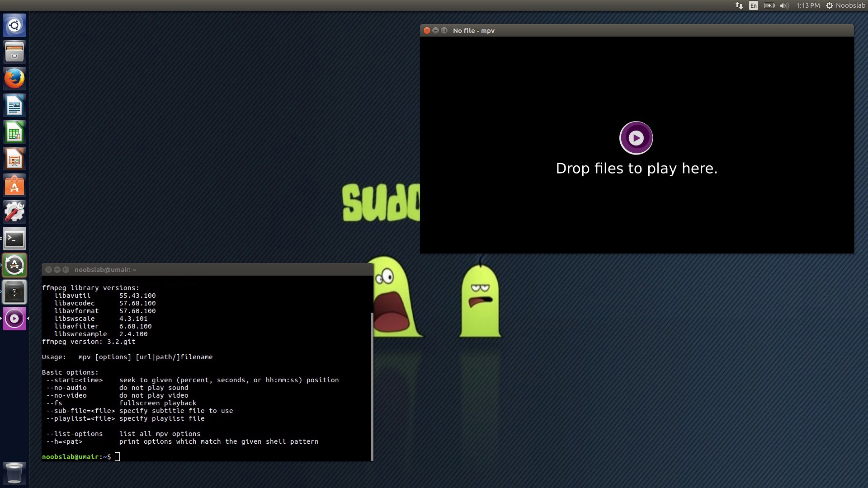The image size is (868, 488).
Task: Click the --start=<time> option line
Action: [x=193, y=380]
